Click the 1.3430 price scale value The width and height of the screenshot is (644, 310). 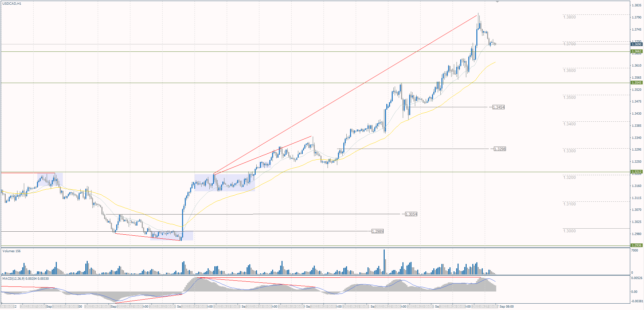637,114
